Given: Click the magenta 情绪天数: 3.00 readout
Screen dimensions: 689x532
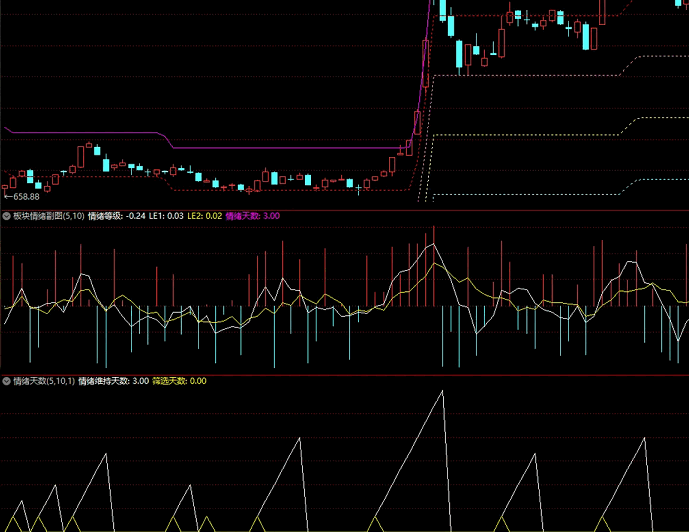Looking at the screenshot, I should click(x=253, y=216).
